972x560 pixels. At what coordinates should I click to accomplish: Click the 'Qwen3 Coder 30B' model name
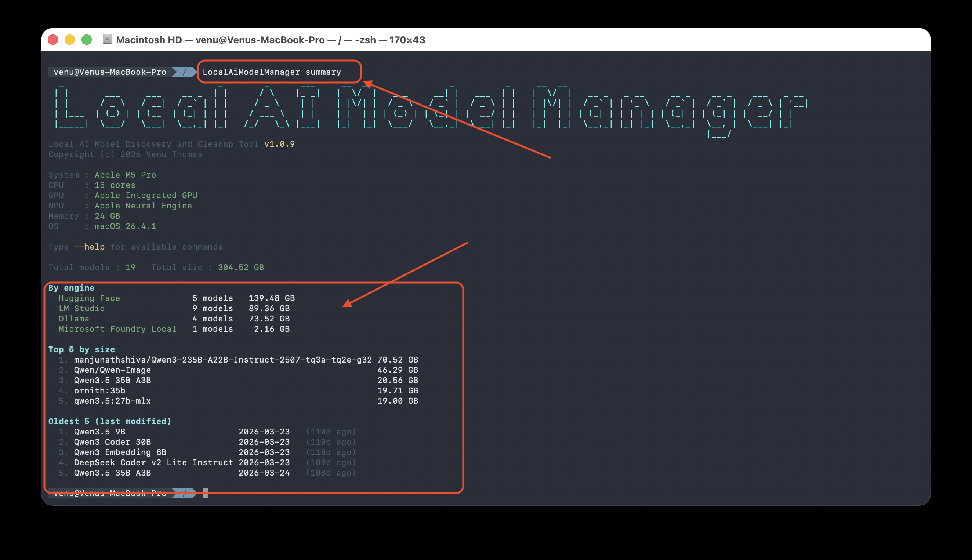coord(112,442)
